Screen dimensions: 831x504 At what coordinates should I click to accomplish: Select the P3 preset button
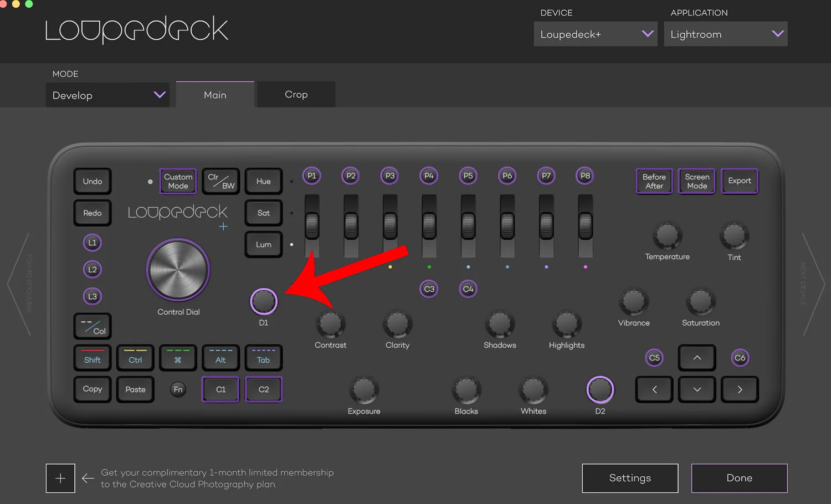pyautogui.click(x=390, y=176)
